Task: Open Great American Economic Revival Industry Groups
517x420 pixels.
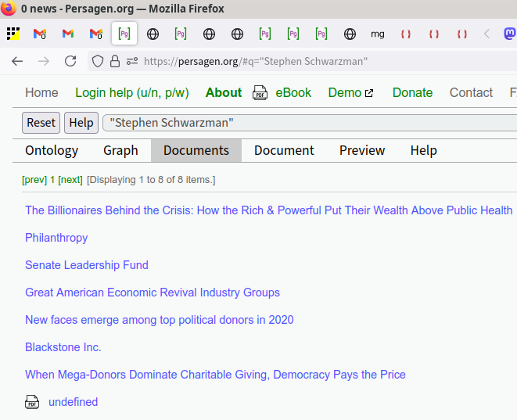Action: pyautogui.click(x=153, y=293)
